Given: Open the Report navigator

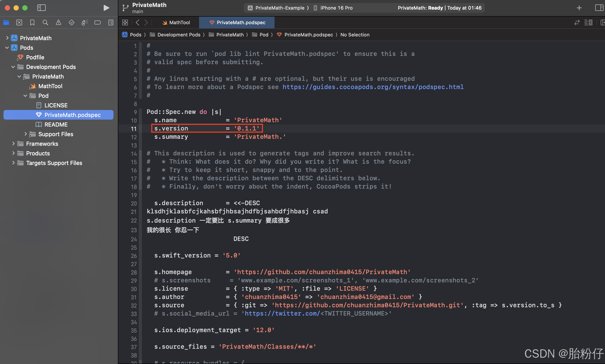Looking at the screenshot, I should pos(111,22).
